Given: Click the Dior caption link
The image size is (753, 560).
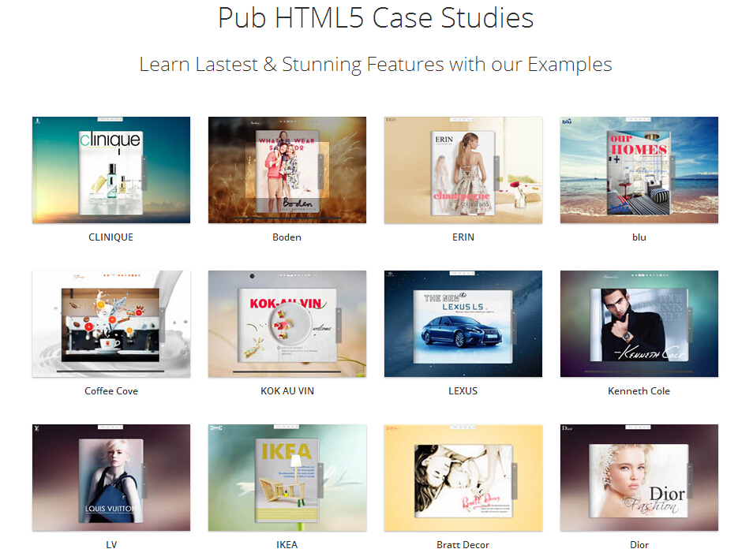Looking at the screenshot, I should click(x=639, y=545).
